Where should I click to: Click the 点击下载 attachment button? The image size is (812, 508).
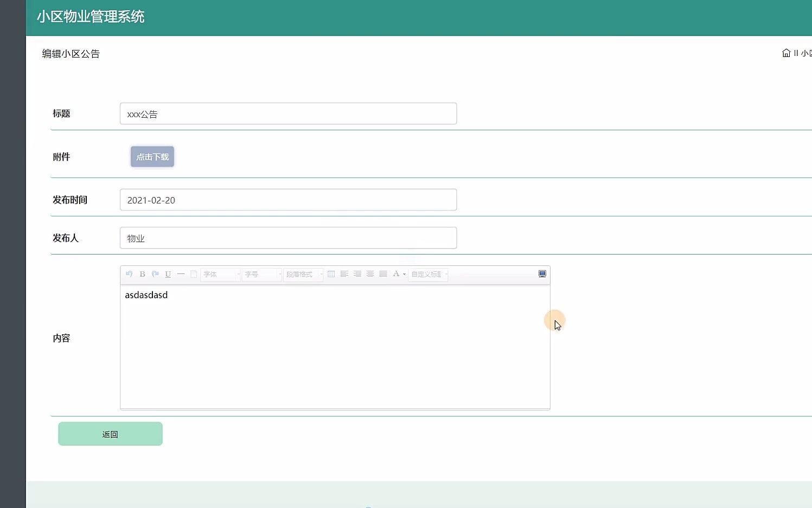[x=152, y=157]
